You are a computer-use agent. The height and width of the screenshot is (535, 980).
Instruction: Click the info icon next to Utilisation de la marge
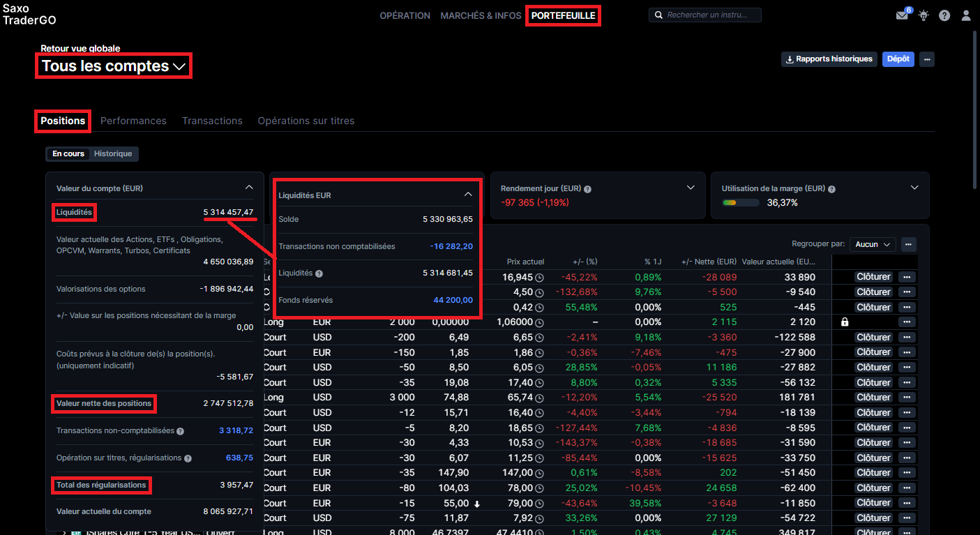point(831,189)
